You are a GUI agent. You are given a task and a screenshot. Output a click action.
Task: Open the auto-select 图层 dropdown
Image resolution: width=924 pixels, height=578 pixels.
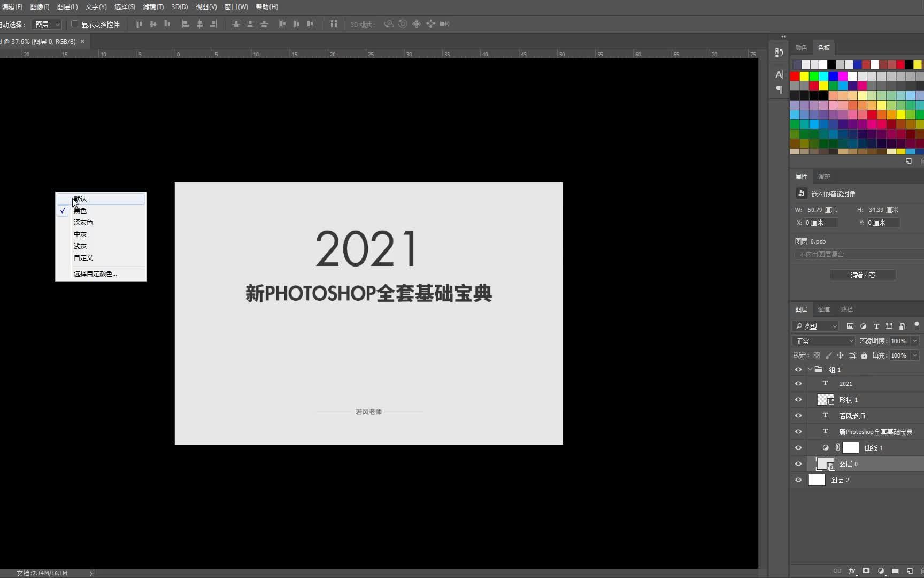coord(47,25)
